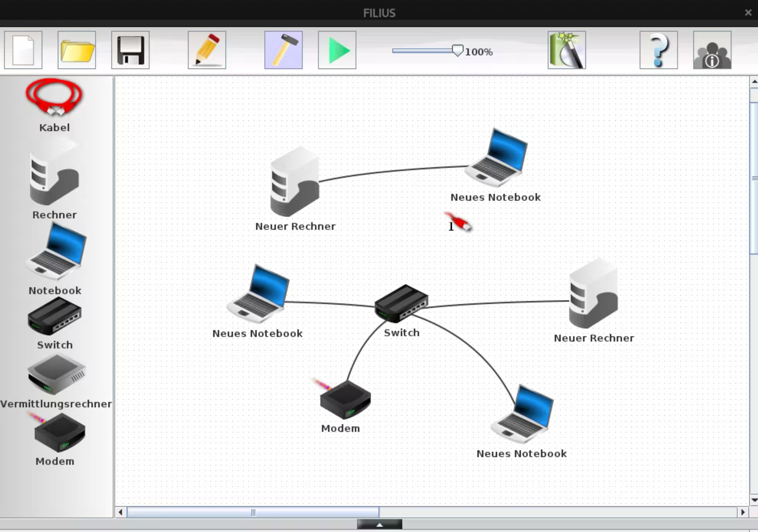The width and height of the screenshot is (758, 532).
Task: Start simulation mode with green play button
Action: click(337, 50)
